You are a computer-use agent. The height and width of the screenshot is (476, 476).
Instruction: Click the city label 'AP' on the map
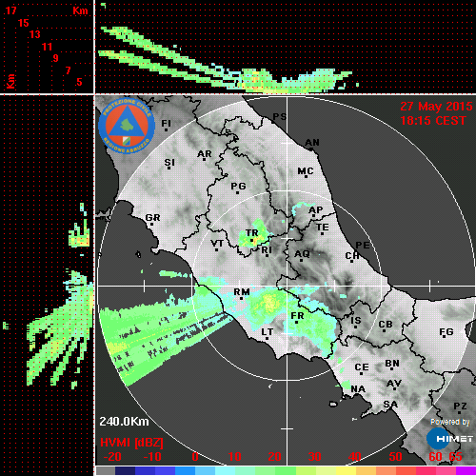(x=316, y=210)
